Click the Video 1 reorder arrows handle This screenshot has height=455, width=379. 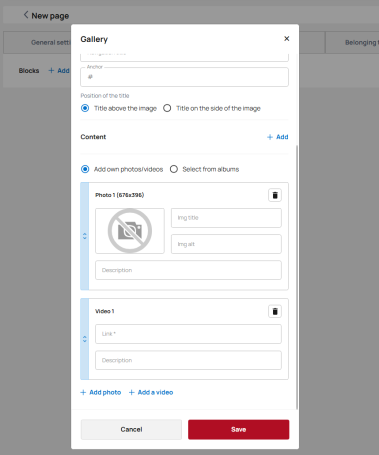click(x=85, y=339)
